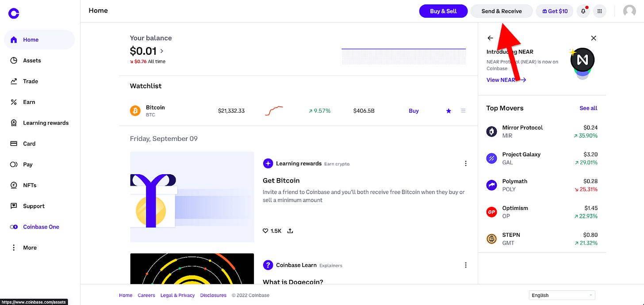Open options menu for Dogecoin article

[465, 265]
